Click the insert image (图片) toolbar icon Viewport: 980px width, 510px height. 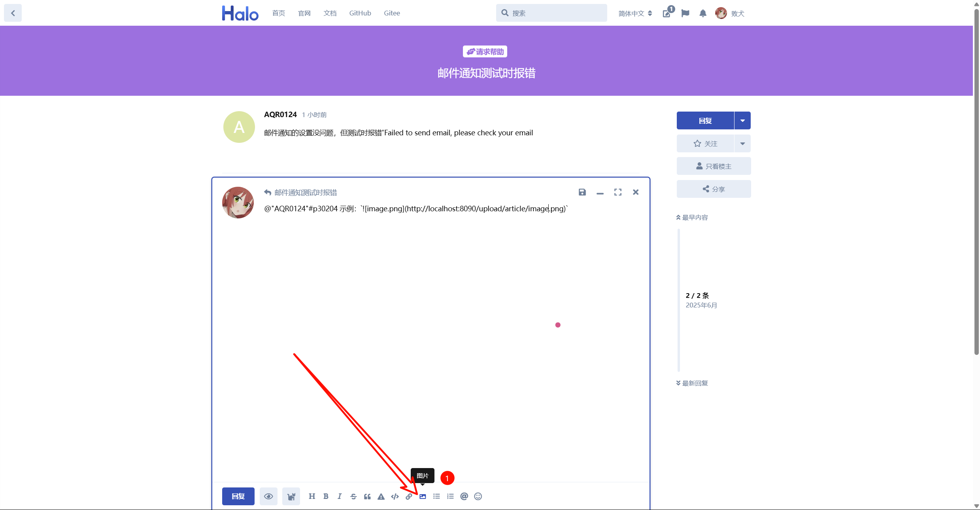tap(423, 496)
